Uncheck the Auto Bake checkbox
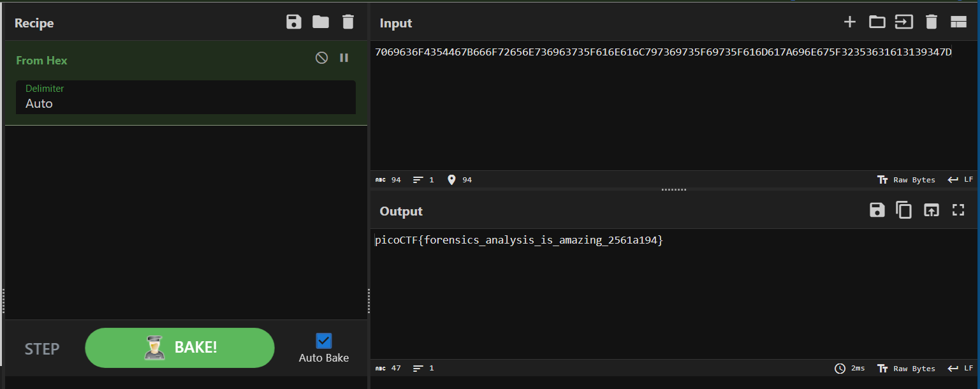 (324, 341)
